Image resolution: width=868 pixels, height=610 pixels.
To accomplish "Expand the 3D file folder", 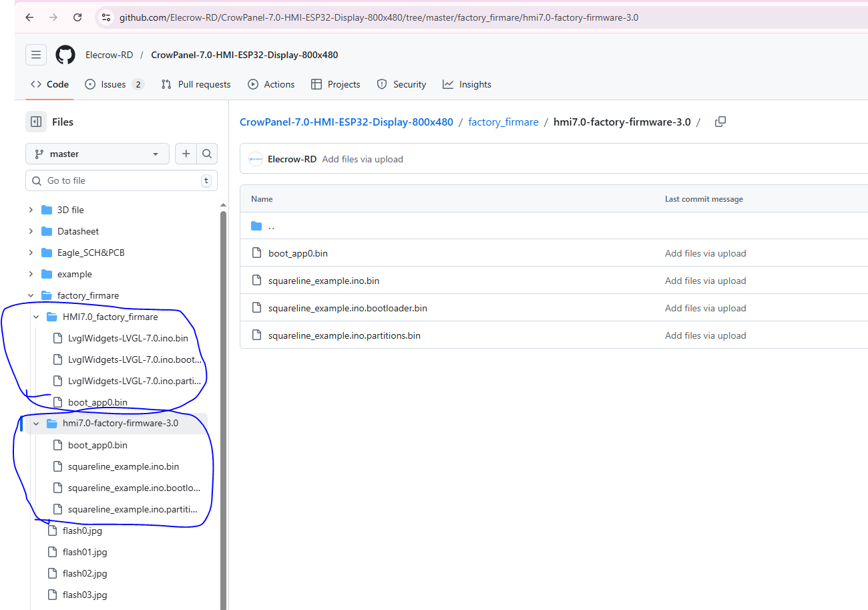I will pyautogui.click(x=31, y=210).
